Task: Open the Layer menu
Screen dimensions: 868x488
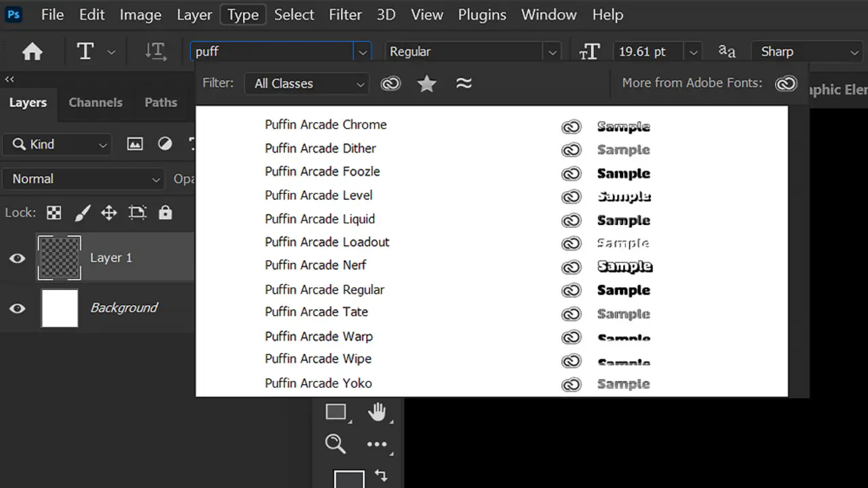Action: point(195,14)
